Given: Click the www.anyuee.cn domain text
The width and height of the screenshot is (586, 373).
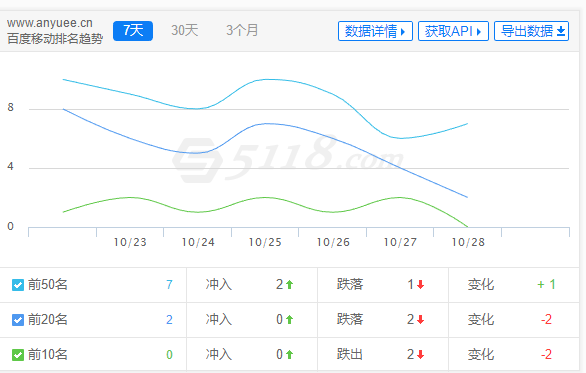Looking at the screenshot, I should tap(50, 23).
